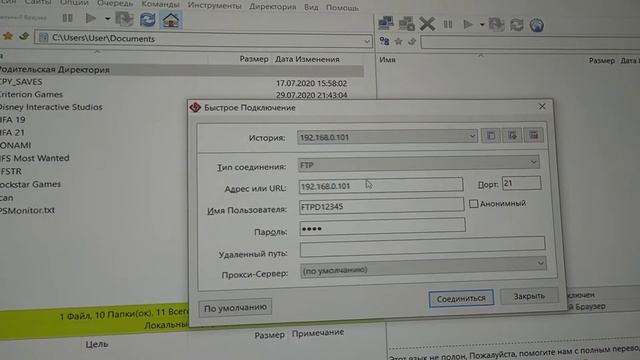The image size is (640, 360).
Task: Toggle the Анонимный checkbox
Action: pos(473,203)
